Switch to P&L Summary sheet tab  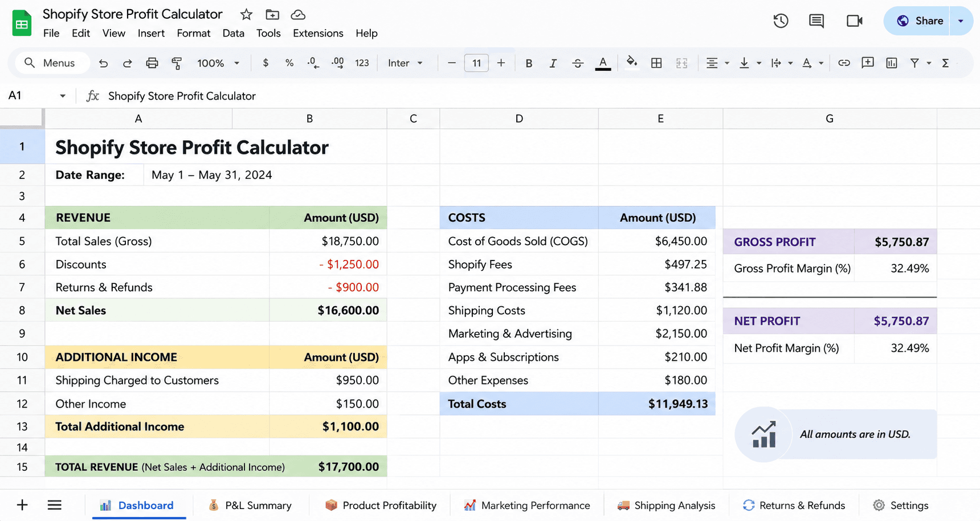(250, 505)
